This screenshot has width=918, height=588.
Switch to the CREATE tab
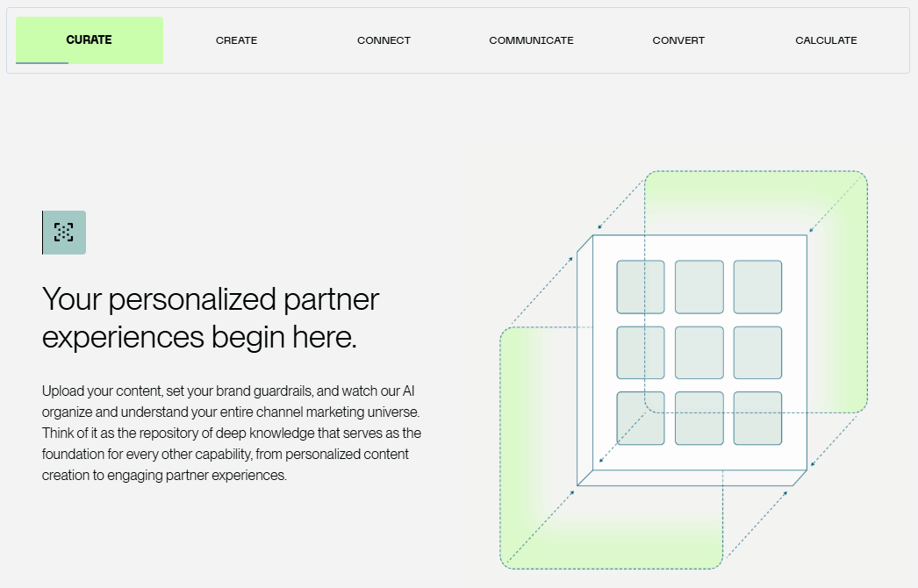236,40
